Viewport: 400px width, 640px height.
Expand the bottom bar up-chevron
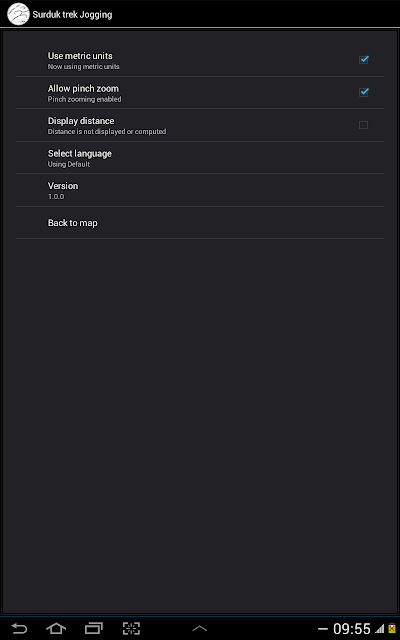point(200,629)
